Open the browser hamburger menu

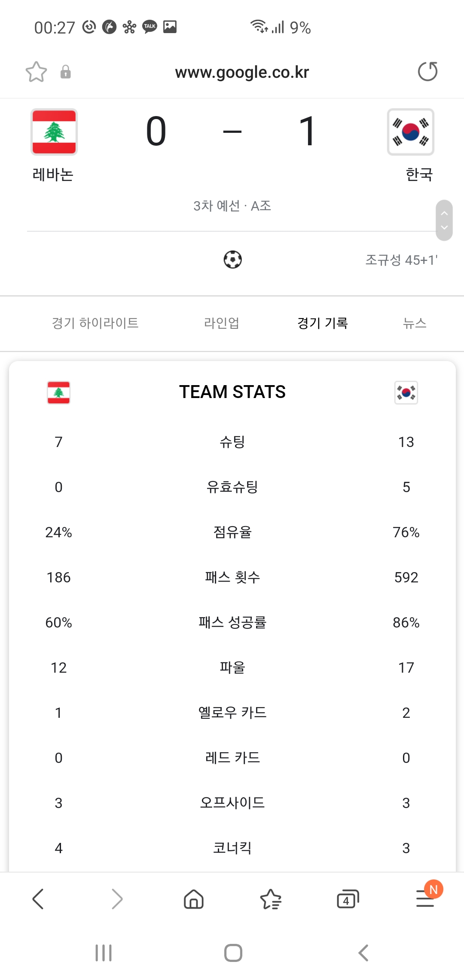[x=425, y=899]
